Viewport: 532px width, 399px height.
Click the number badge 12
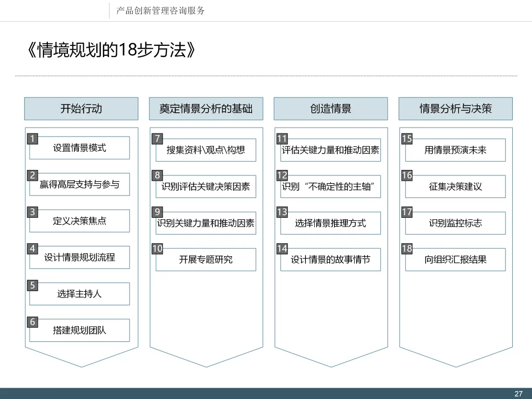click(x=282, y=175)
